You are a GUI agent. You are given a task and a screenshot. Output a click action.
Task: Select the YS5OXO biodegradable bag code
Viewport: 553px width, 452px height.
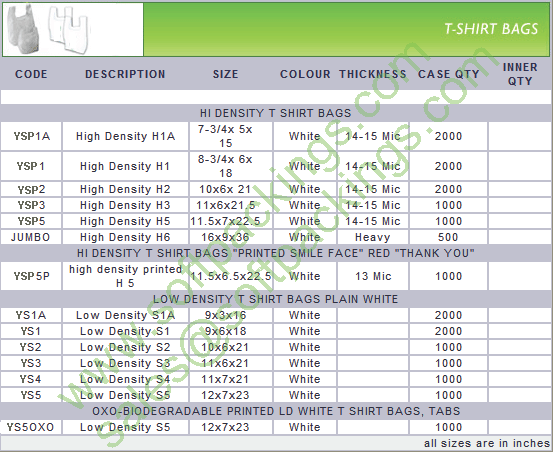[31, 427]
